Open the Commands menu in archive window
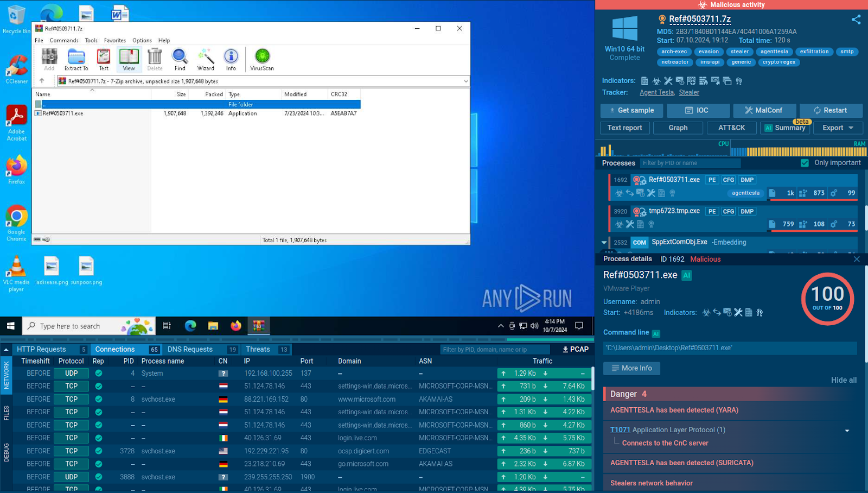 click(64, 40)
